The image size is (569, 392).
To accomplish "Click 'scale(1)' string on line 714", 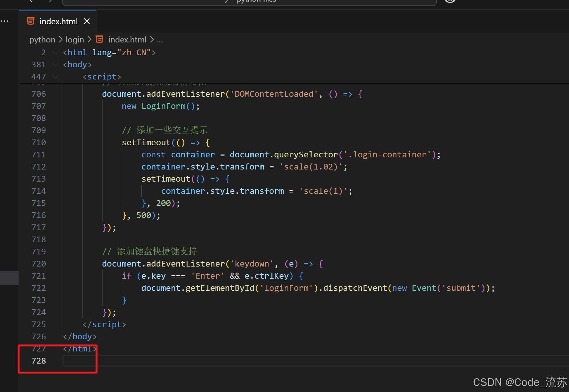I will click(323, 191).
